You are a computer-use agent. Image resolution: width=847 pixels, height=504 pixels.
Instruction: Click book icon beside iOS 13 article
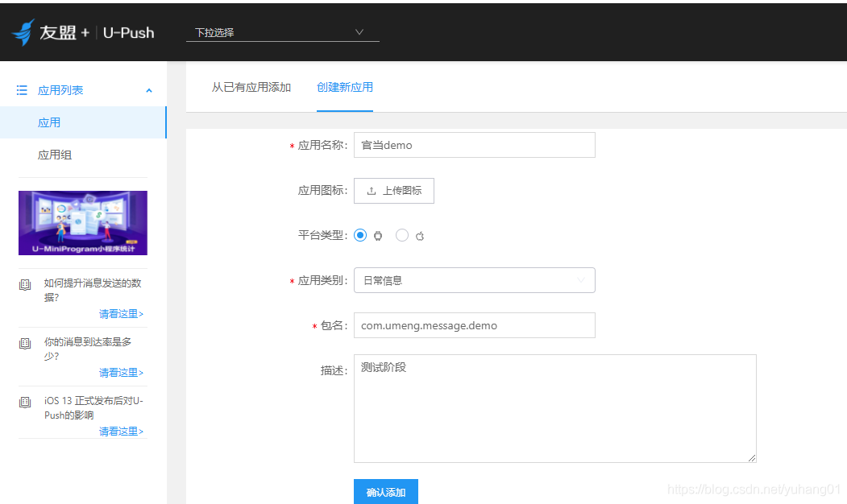[25, 402]
